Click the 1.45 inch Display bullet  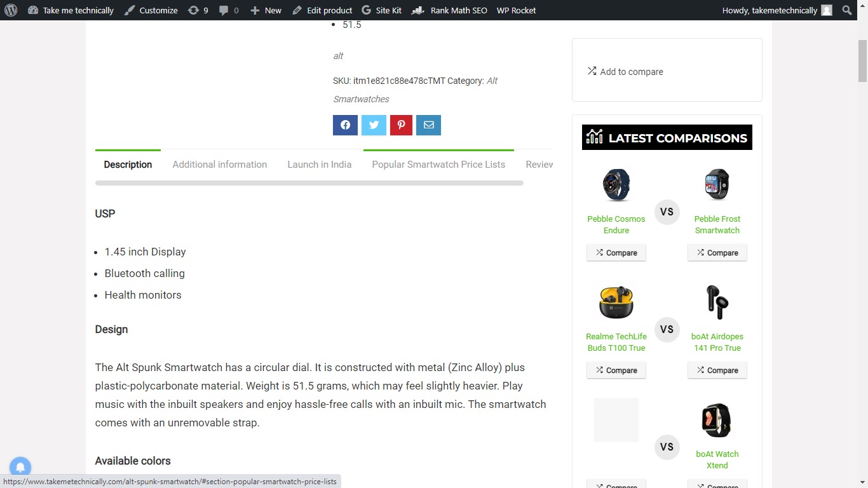tap(146, 252)
